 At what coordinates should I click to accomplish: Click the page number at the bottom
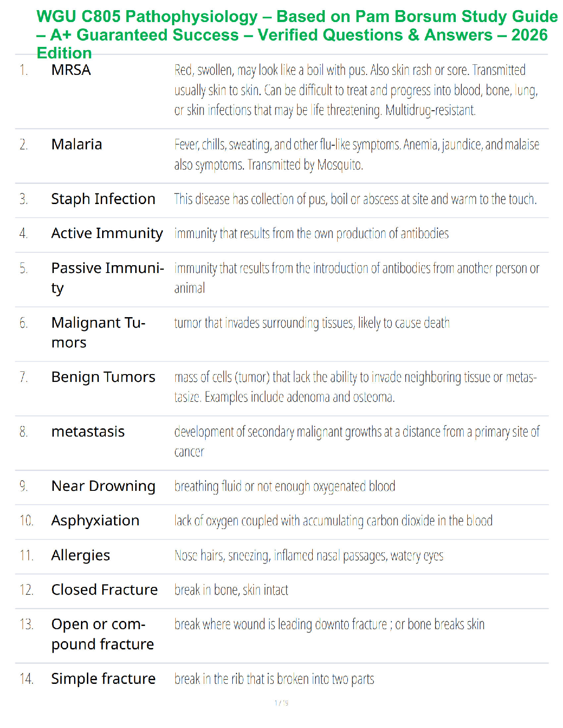(x=281, y=703)
